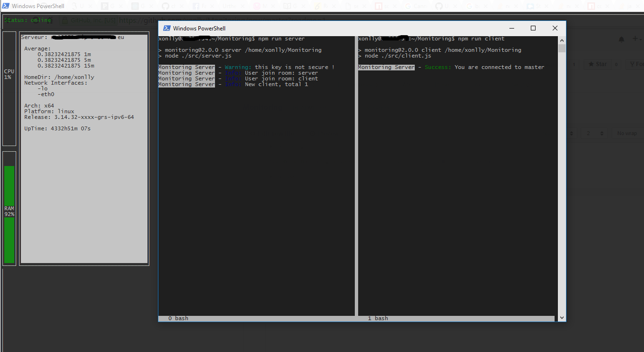Click the background 'Windows PowerShell' title text
This screenshot has height=352, width=644.
point(38,6)
